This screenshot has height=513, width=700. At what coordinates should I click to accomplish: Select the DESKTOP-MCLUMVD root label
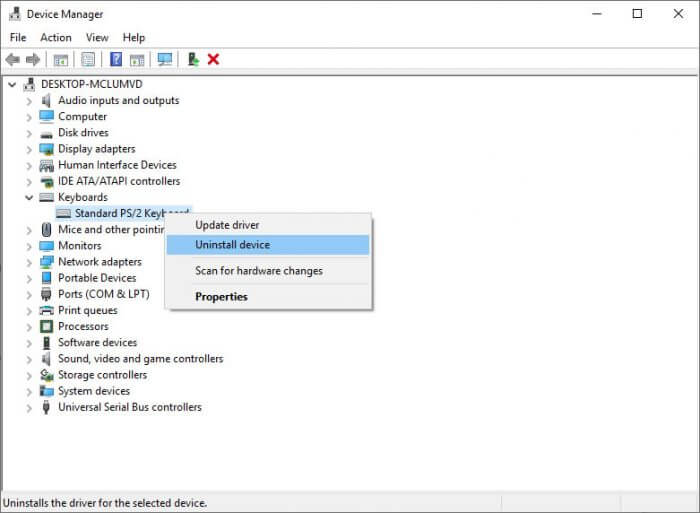92,84
